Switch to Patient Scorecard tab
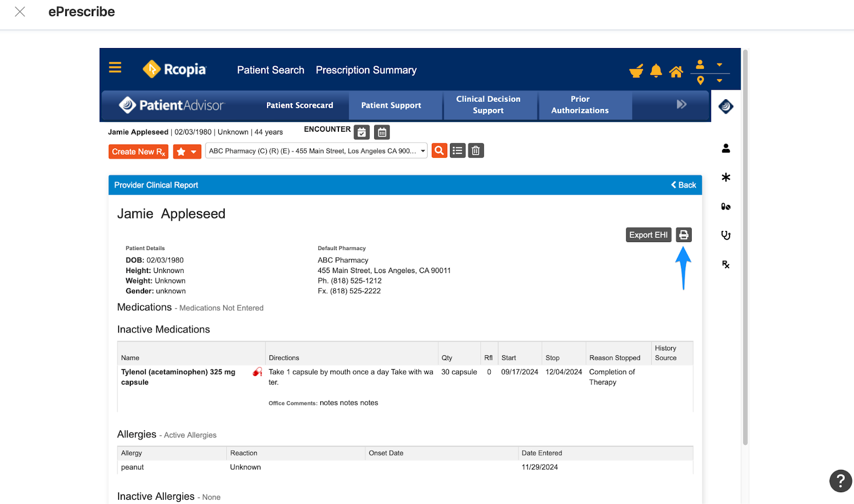The width and height of the screenshot is (854, 504). 299,105
